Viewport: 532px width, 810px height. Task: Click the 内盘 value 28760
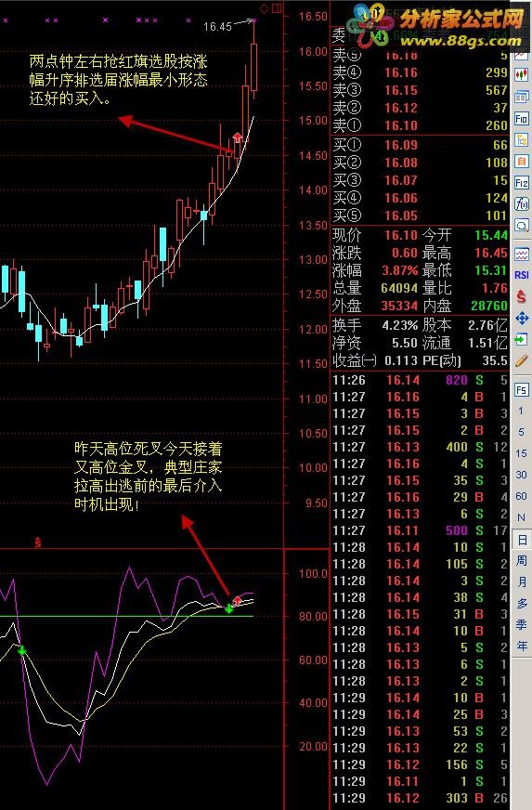pos(489,306)
